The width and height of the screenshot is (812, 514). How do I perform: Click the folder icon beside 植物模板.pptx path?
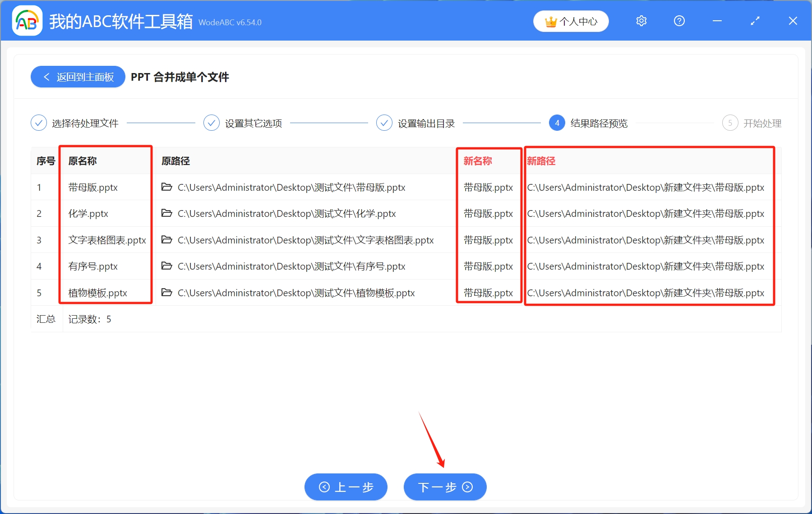click(x=166, y=293)
